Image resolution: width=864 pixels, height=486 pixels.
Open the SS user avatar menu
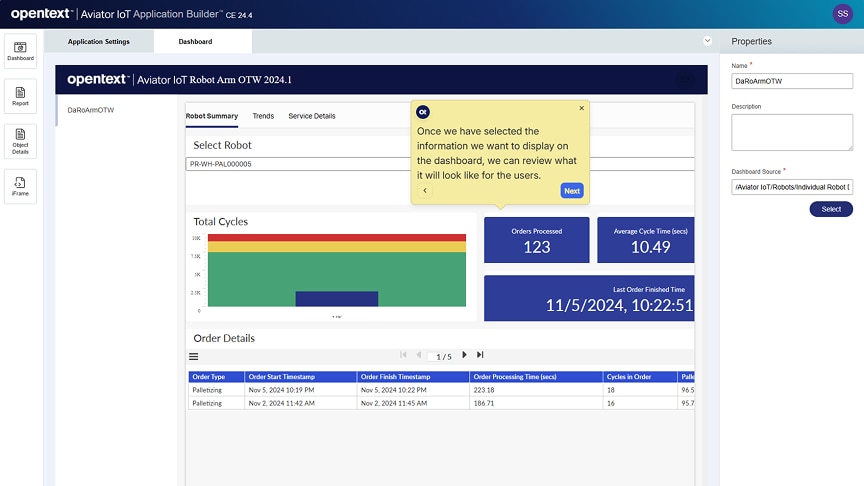pos(843,14)
